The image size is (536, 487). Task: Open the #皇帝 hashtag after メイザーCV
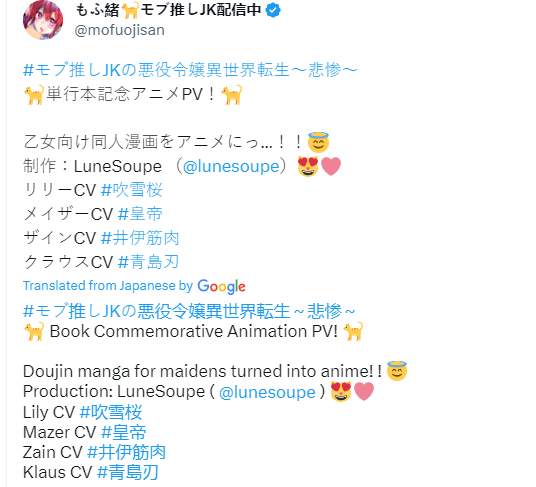140,214
